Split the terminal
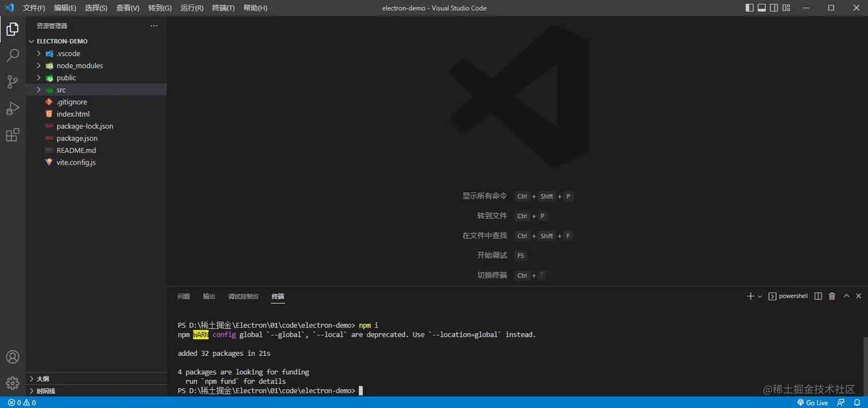Screen dimensions: 868x408 tap(818, 296)
